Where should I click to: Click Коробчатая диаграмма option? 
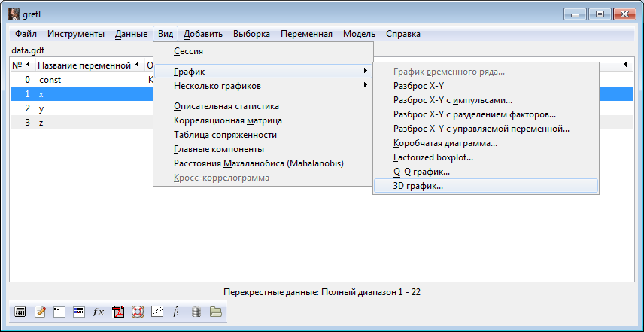click(x=445, y=143)
